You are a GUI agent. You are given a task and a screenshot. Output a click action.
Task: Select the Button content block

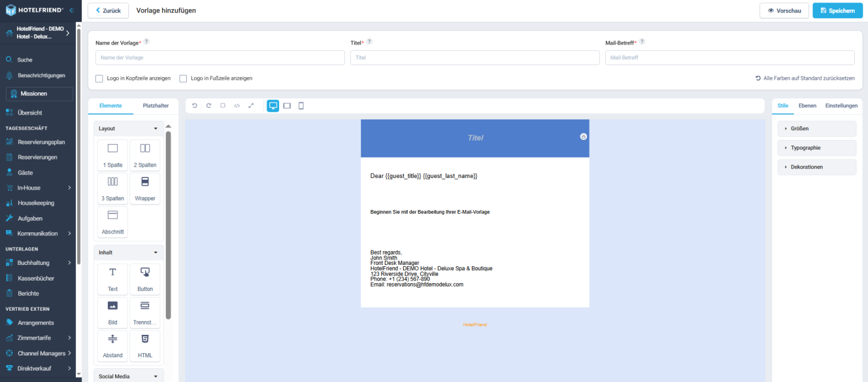pos(145,279)
